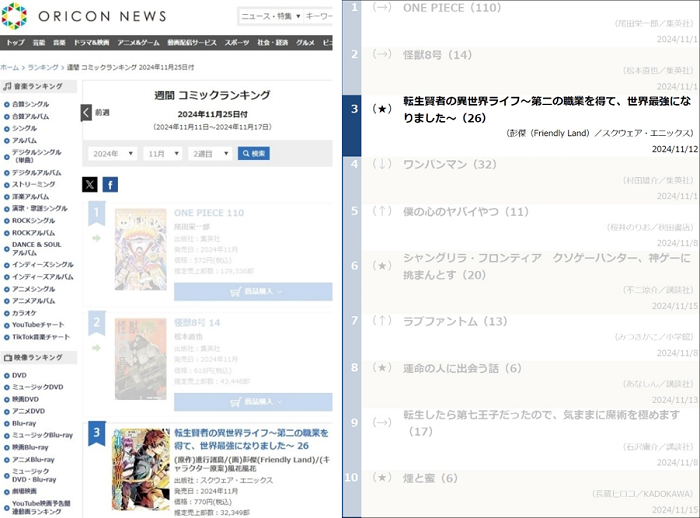Open アニメDVD ranking in sidebar
The image size is (700, 518).
tap(28, 411)
